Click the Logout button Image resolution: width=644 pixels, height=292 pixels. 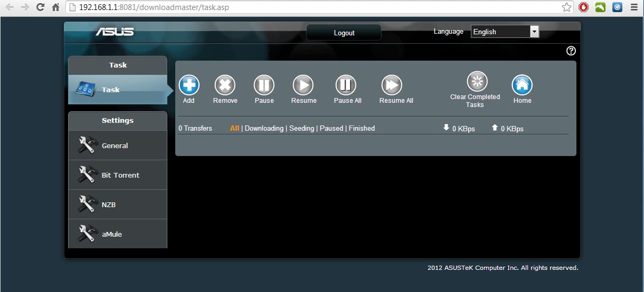[344, 33]
